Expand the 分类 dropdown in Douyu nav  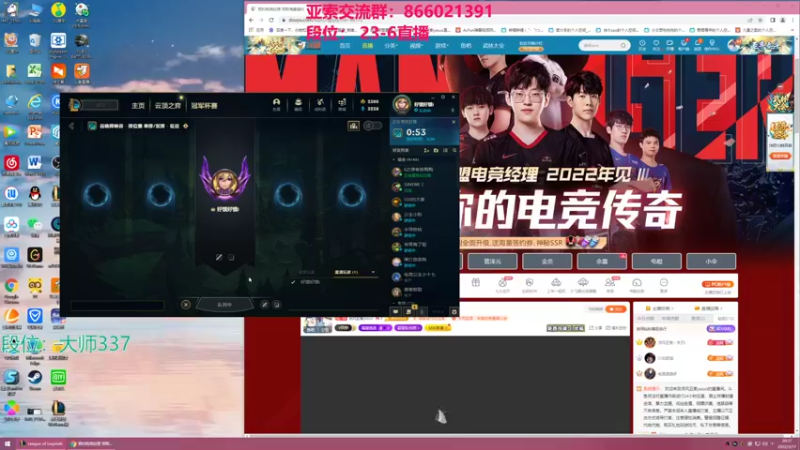(x=391, y=45)
